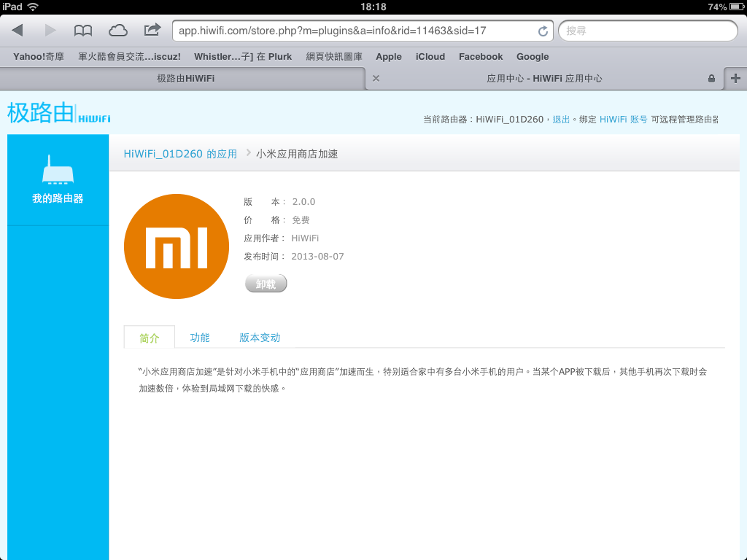Reload the page with refresh icon
This screenshot has width=747, height=560.
coord(543,31)
